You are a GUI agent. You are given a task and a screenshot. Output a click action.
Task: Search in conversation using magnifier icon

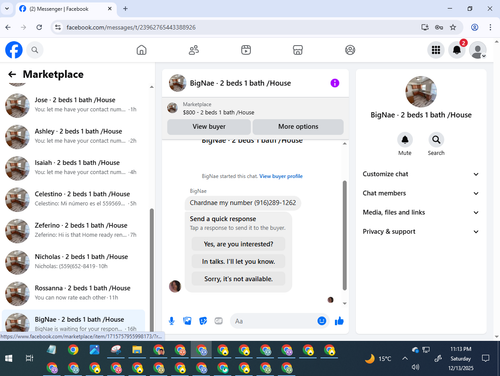pos(436,140)
